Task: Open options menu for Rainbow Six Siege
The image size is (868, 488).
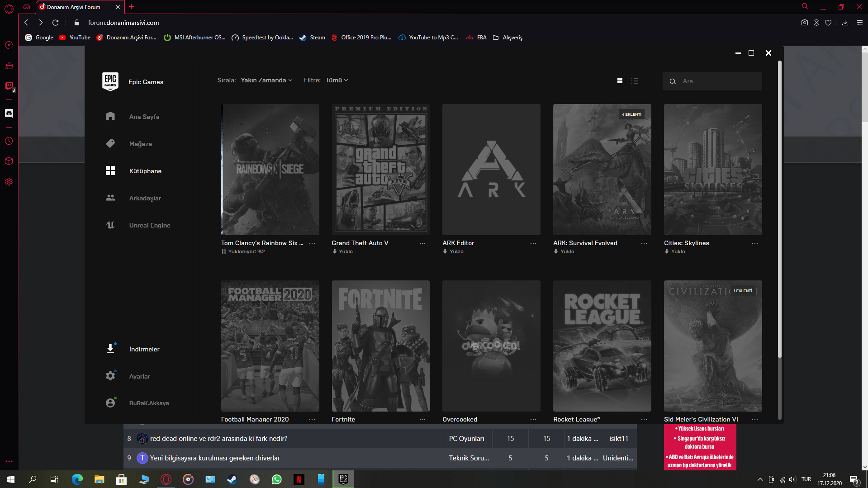Action: (312, 243)
